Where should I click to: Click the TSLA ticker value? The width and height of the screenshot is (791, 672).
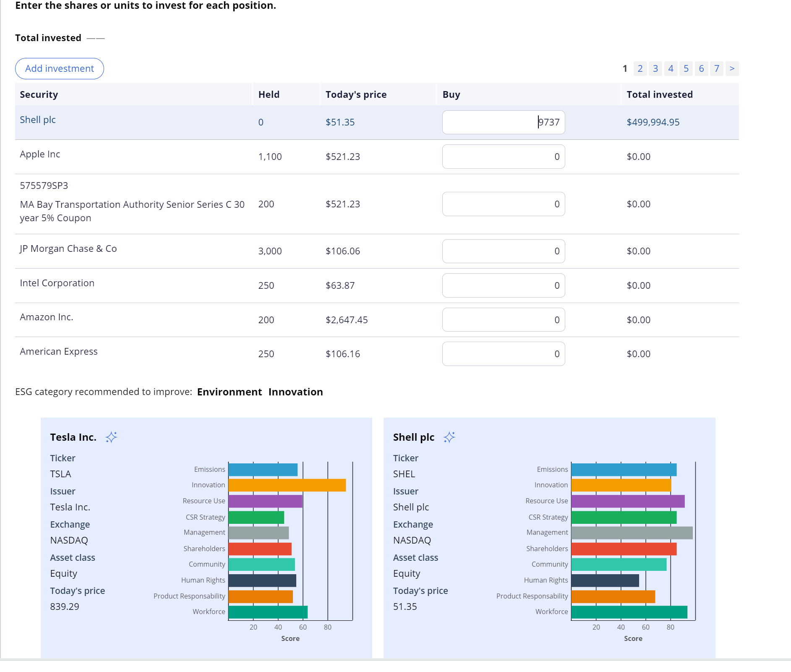pos(60,474)
